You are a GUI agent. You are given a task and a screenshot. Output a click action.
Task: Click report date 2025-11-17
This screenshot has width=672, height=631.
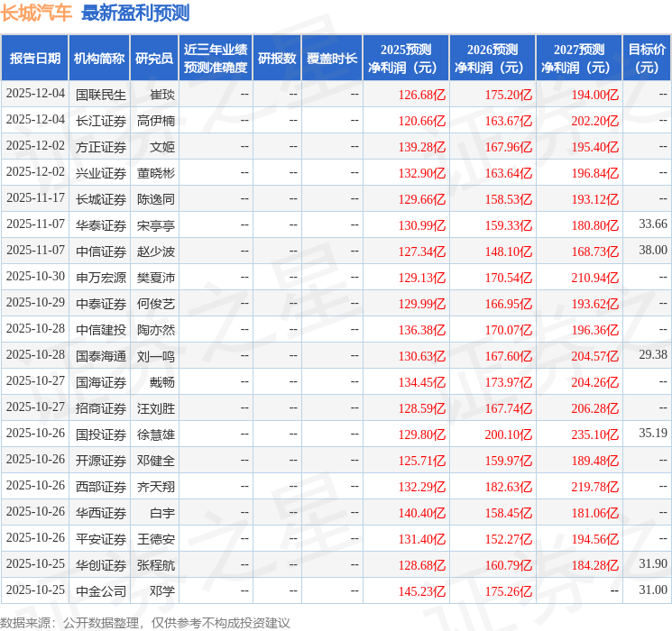[x=35, y=197]
